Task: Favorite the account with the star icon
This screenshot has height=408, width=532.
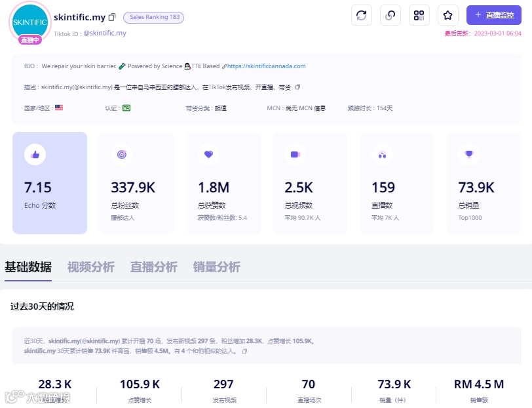Action: point(448,15)
